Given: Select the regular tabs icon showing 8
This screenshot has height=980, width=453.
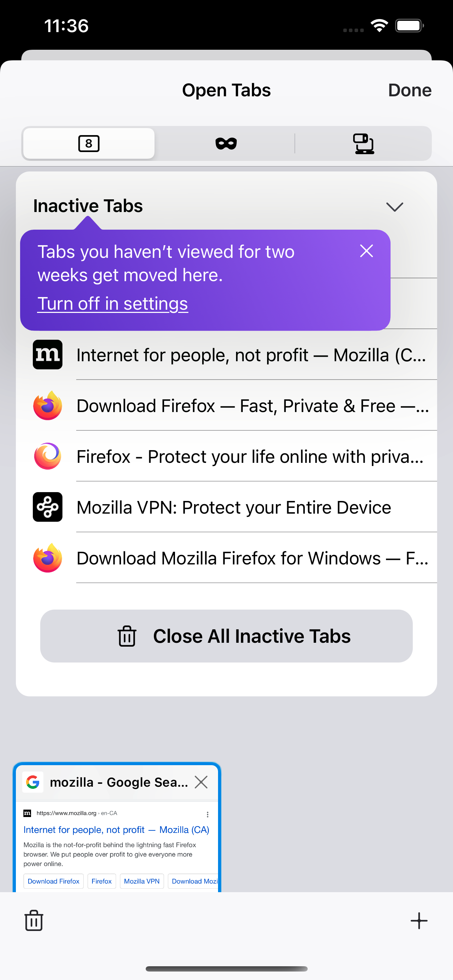Looking at the screenshot, I should (x=88, y=144).
